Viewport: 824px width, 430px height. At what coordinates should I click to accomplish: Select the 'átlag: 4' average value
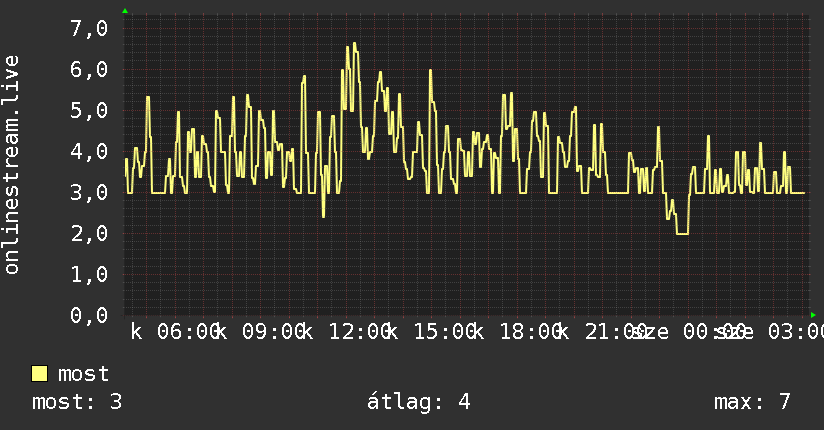click(x=418, y=402)
